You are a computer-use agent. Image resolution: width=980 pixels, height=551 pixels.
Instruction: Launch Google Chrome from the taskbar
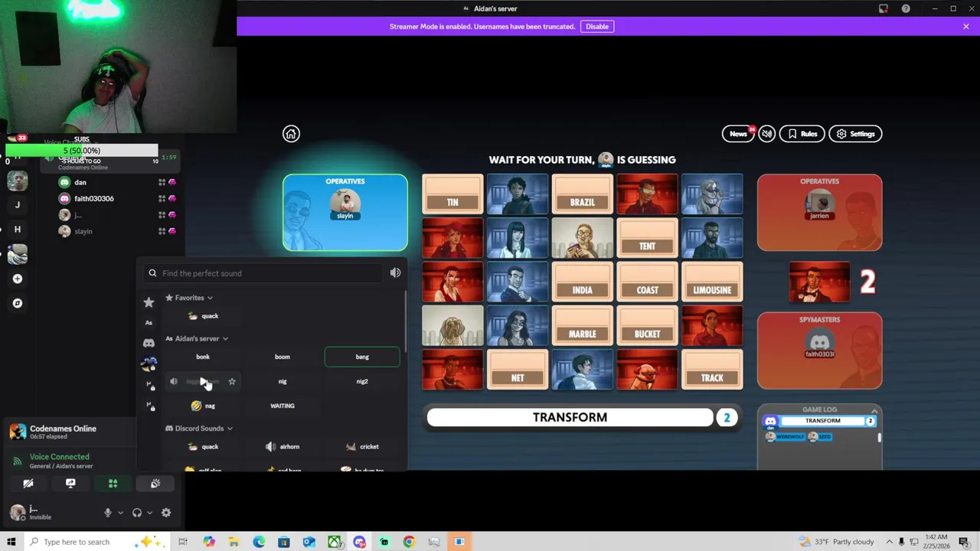click(x=409, y=542)
